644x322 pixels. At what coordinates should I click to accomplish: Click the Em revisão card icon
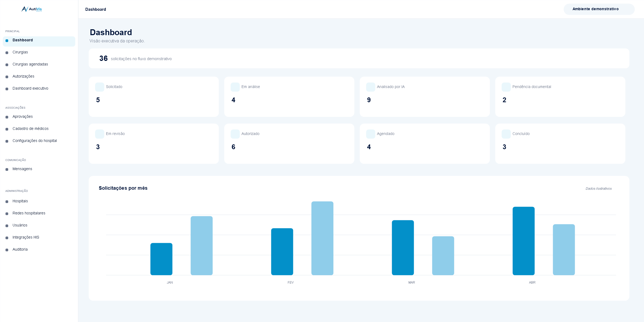coord(100,134)
